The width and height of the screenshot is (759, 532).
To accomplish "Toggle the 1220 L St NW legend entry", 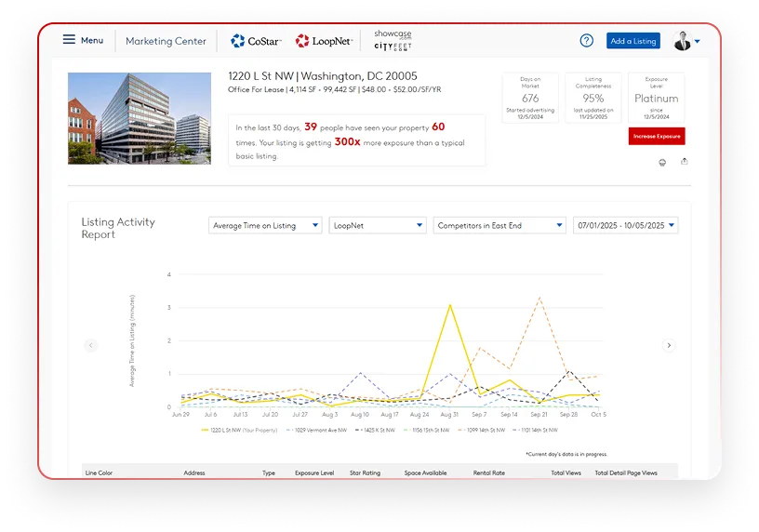I will point(240,430).
